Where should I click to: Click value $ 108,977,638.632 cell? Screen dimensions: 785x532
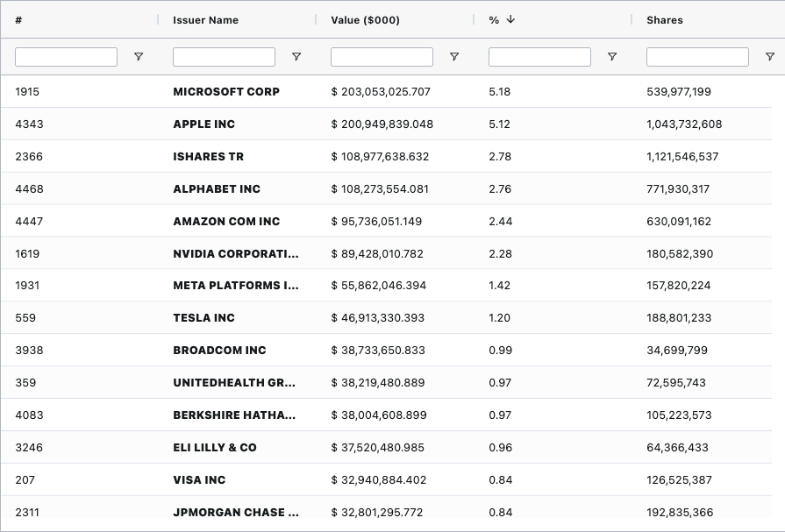coord(380,157)
